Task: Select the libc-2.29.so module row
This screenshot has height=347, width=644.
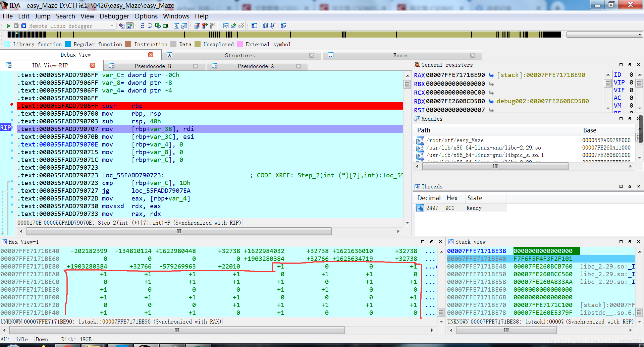Action: click(x=525, y=148)
